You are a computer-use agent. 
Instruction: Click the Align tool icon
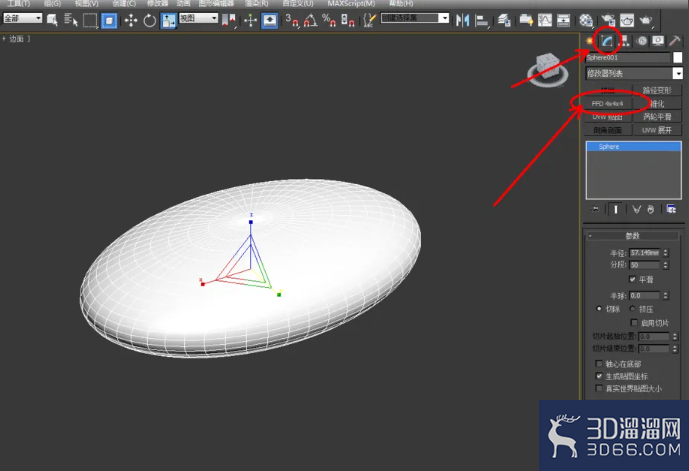click(x=482, y=20)
